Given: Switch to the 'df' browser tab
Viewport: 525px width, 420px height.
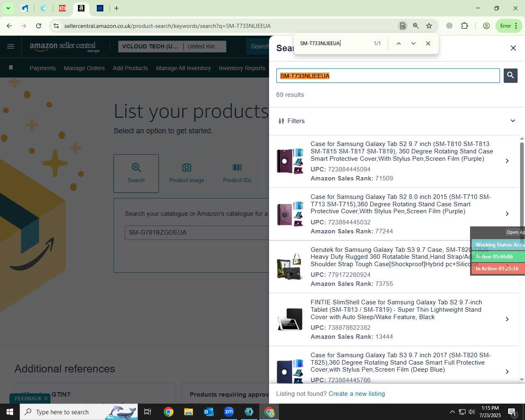Looking at the screenshot, I should tap(100, 8).
